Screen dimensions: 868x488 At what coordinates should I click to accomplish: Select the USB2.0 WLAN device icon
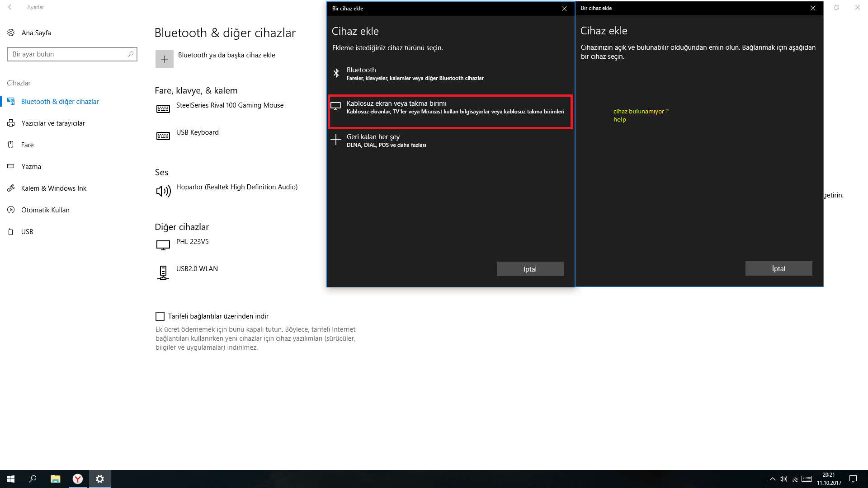coord(163,272)
